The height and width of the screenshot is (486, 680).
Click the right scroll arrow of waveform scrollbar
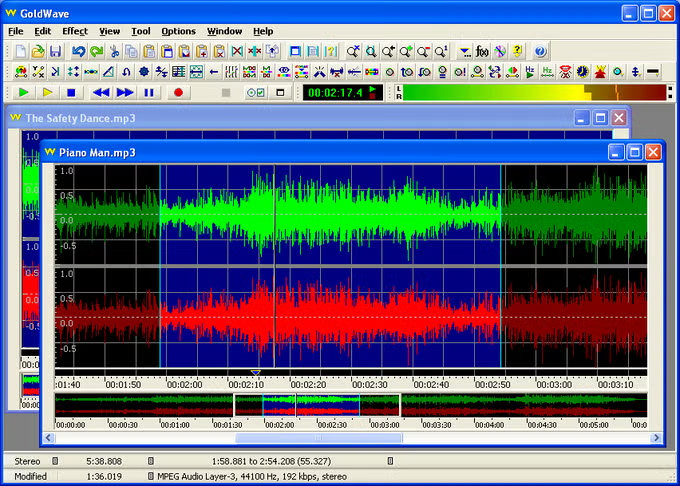655,437
